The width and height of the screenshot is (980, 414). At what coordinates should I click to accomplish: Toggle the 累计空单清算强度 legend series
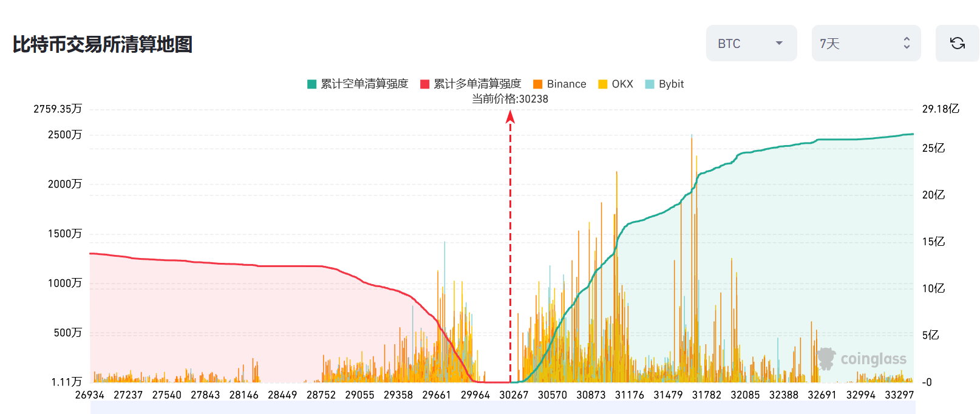pyautogui.click(x=358, y=84)
